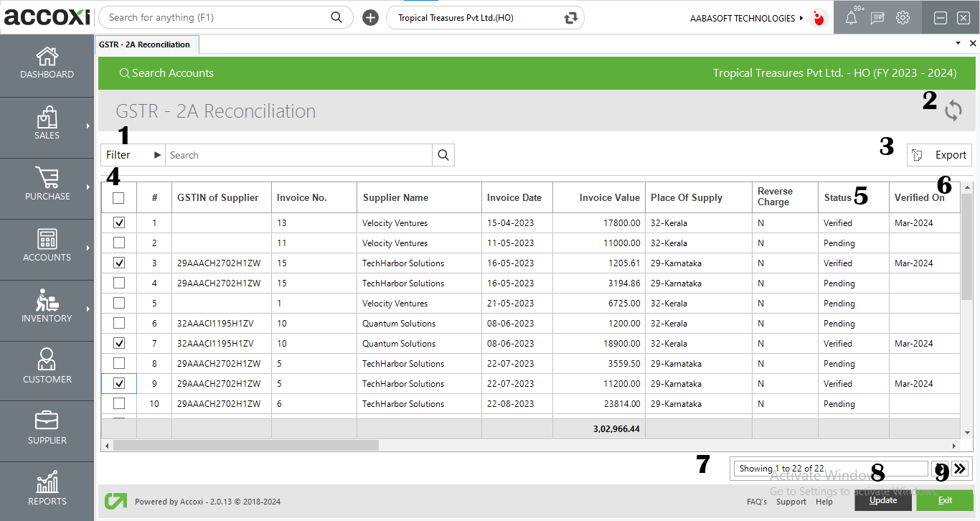Open the messages chat icon

click(877, 18)
